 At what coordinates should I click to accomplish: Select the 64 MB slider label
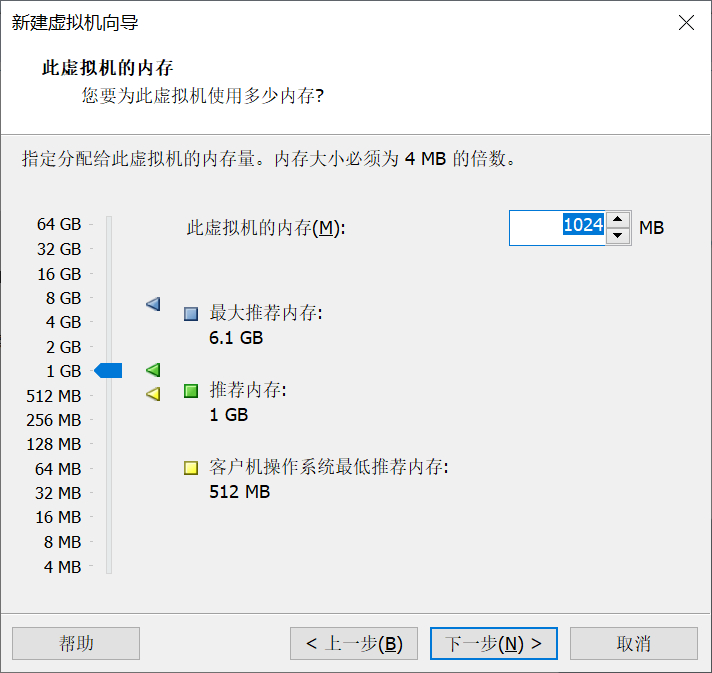click(58, 469)
